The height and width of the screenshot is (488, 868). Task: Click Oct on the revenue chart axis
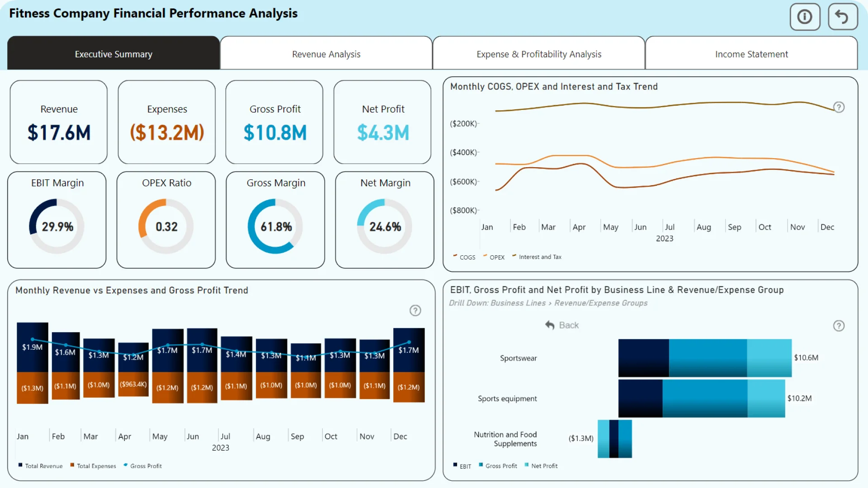[x=331, y=436]
